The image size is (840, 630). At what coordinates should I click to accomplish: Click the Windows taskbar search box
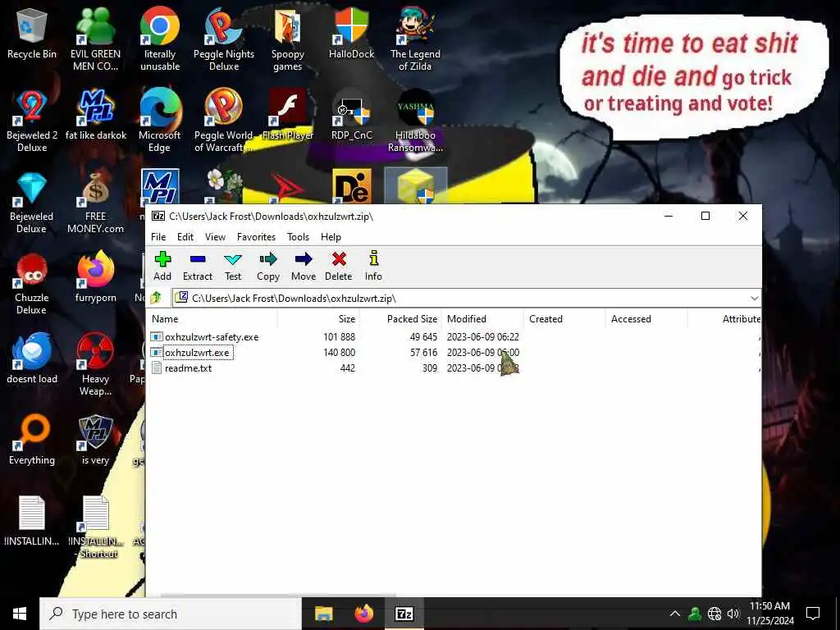(171, 614)
